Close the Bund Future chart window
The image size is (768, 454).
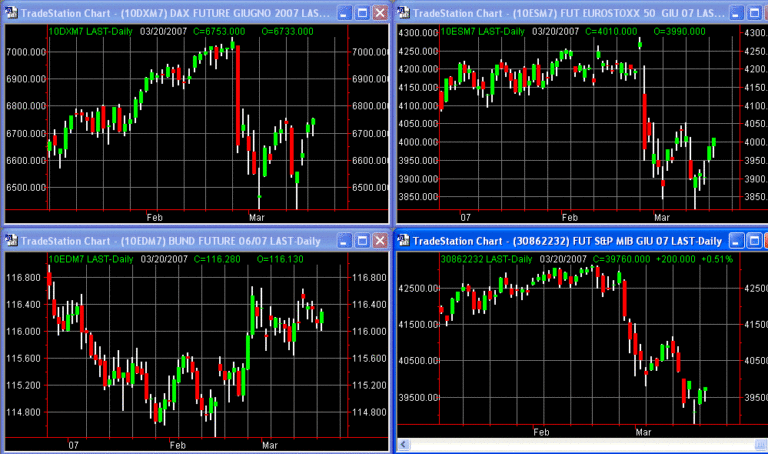pyautogui.click(x=379, y=240)
